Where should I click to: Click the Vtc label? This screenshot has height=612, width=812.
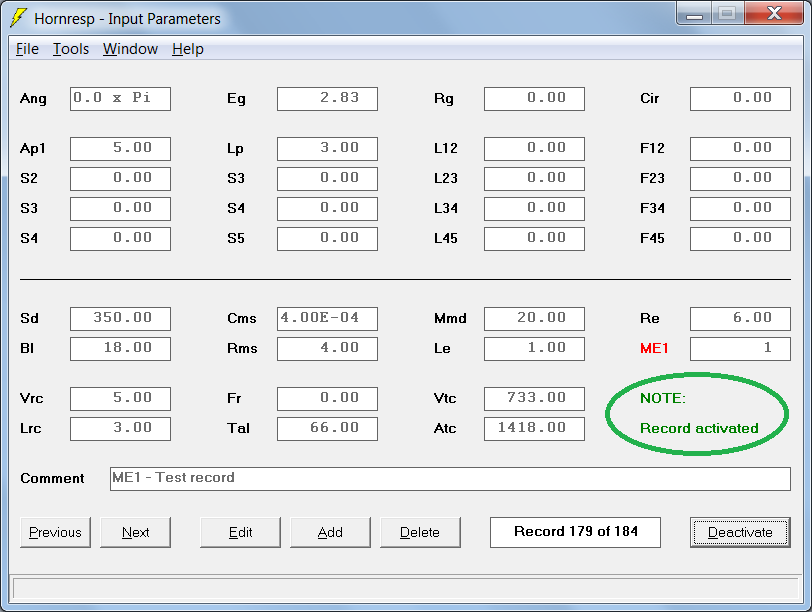pos(445,399)
